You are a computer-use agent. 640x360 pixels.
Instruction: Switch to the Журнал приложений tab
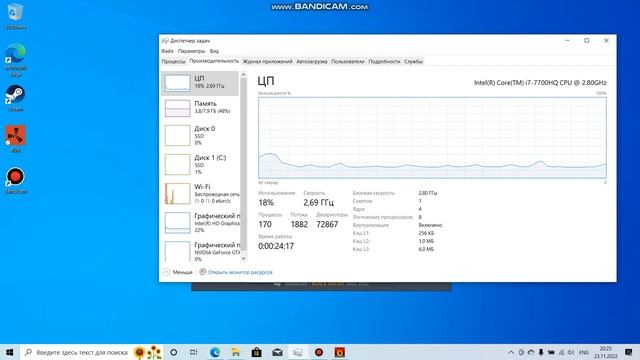[x=267, y=61]
